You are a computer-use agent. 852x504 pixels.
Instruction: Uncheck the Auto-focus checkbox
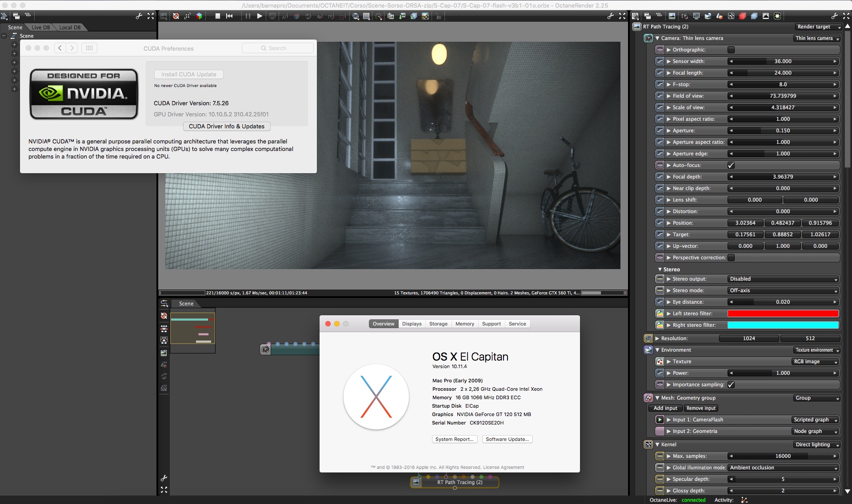tap(731, 165)
